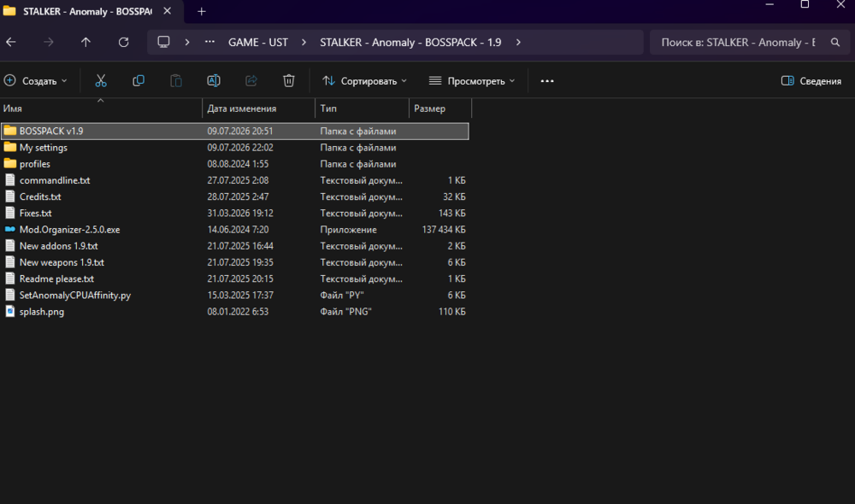Select New weapons 1.9.txt file
Screen dimensions: 855x504
point(62,262)
